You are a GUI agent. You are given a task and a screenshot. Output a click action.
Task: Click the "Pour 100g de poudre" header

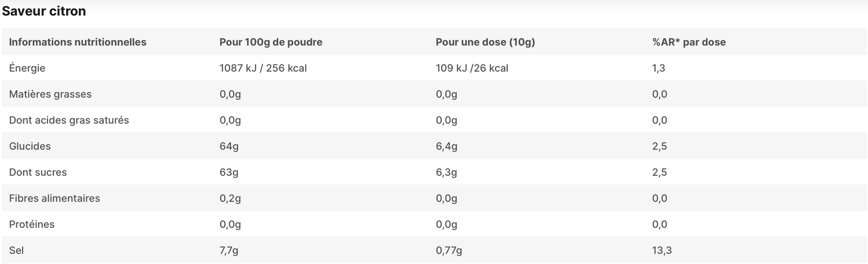tap(271, 42)
